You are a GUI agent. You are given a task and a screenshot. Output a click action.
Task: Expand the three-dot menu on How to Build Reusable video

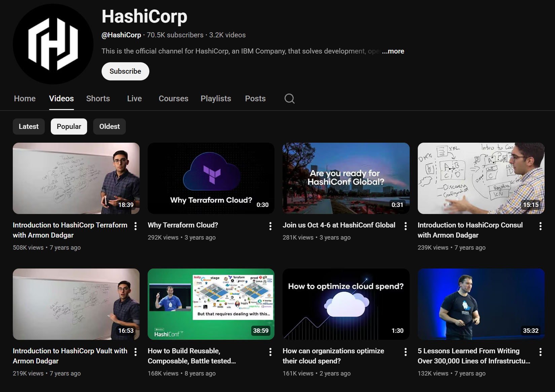270,352
